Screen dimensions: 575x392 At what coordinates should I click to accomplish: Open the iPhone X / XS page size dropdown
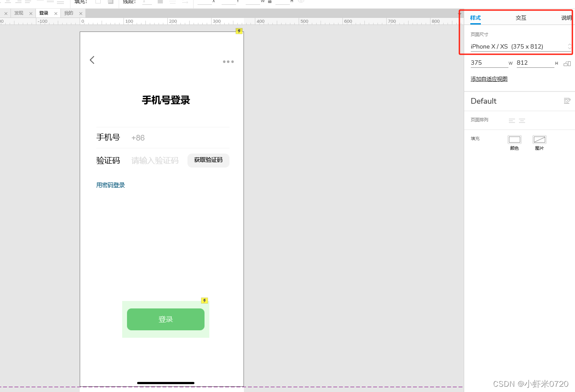tap(521, 46)
